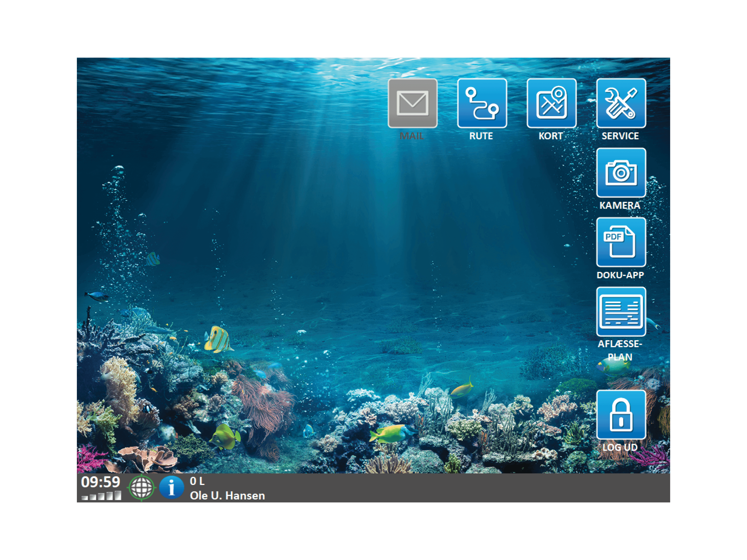Click the 09:59 clock display
This screenshot has width=747, height=560.
pos(101,482)
